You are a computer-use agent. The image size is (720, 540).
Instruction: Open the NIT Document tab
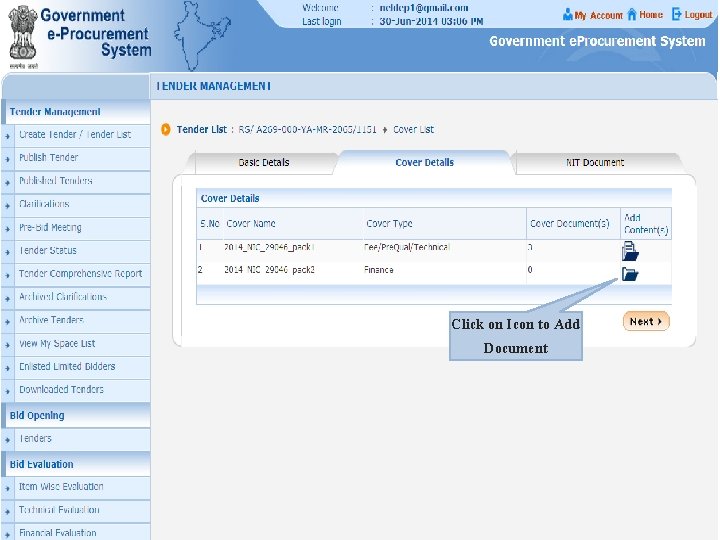595,163
